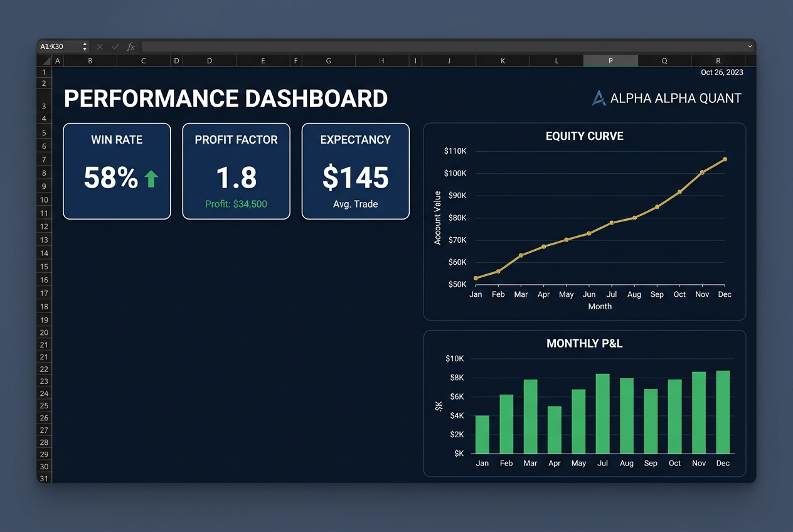Click the PERFORMANCE DASHBOARD title
This screenshot has height=532, width=793.
pyautogui.click(x=226, y=98)
